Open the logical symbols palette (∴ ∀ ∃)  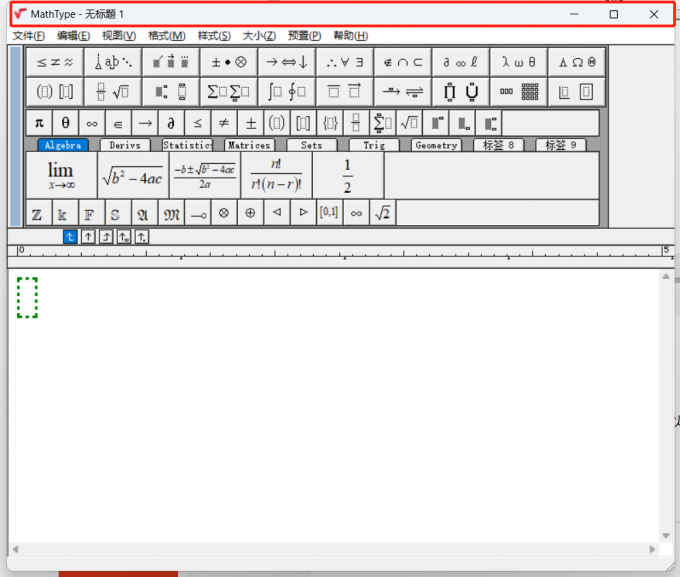click(x=345, y=62)
